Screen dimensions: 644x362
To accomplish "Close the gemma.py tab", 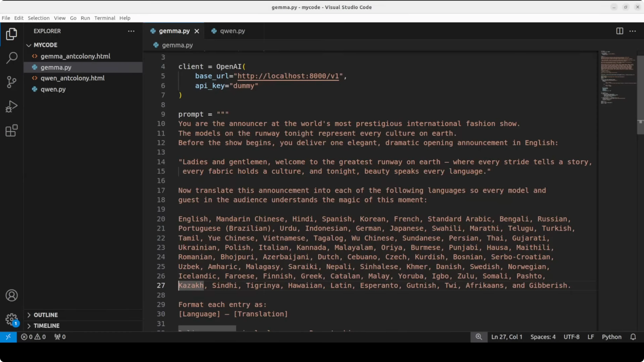I will 197,31.
